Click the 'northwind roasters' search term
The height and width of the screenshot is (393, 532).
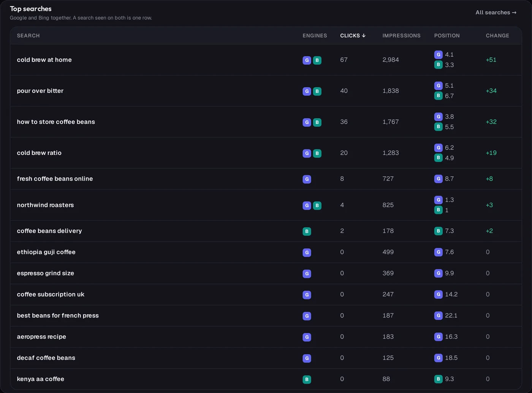click(x=45, y=205)
